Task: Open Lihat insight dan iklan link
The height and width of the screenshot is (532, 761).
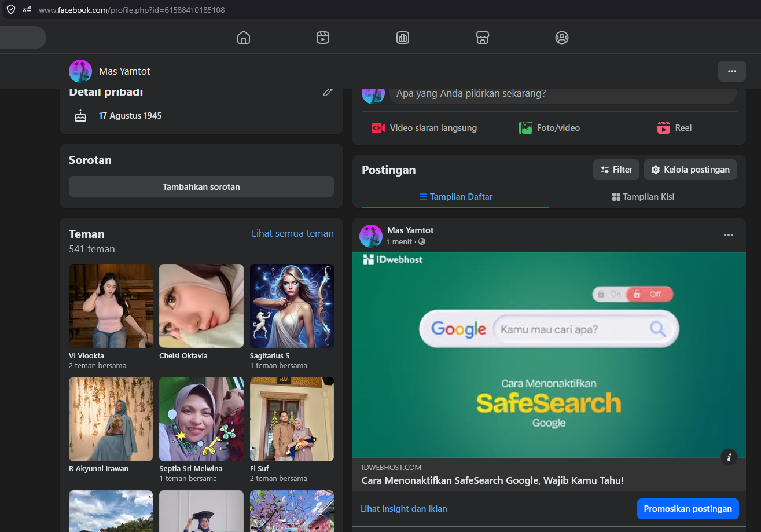Action: pos(404,509)
